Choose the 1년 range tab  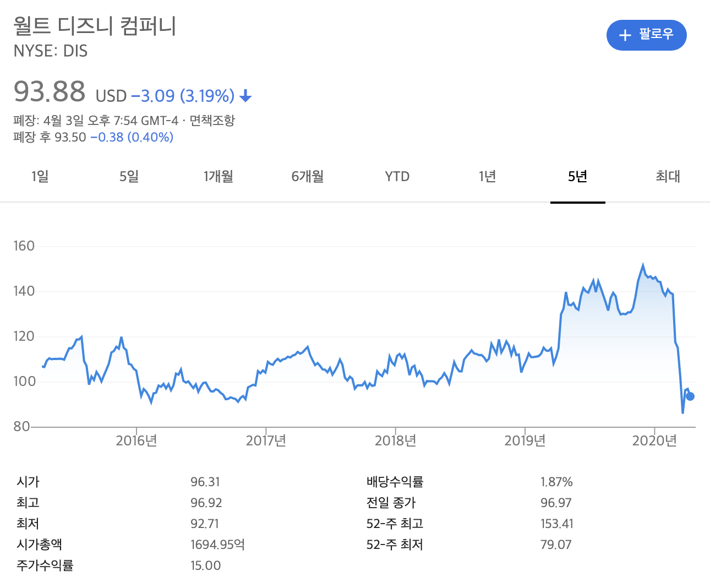tap(488, 176)
